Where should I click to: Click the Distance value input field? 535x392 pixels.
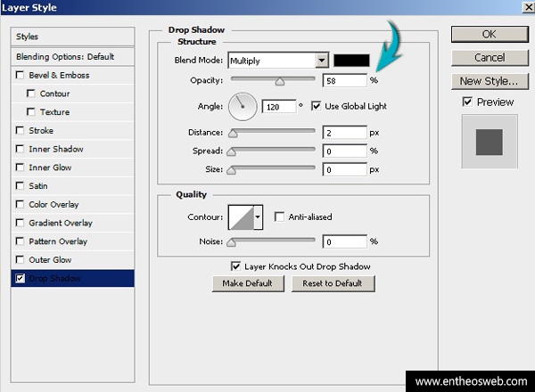coord(344,133)
